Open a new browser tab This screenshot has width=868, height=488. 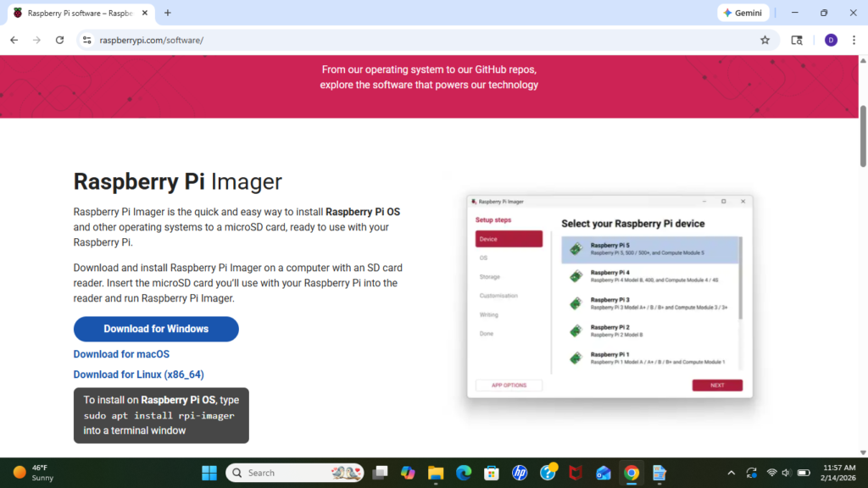coord(168,13)
